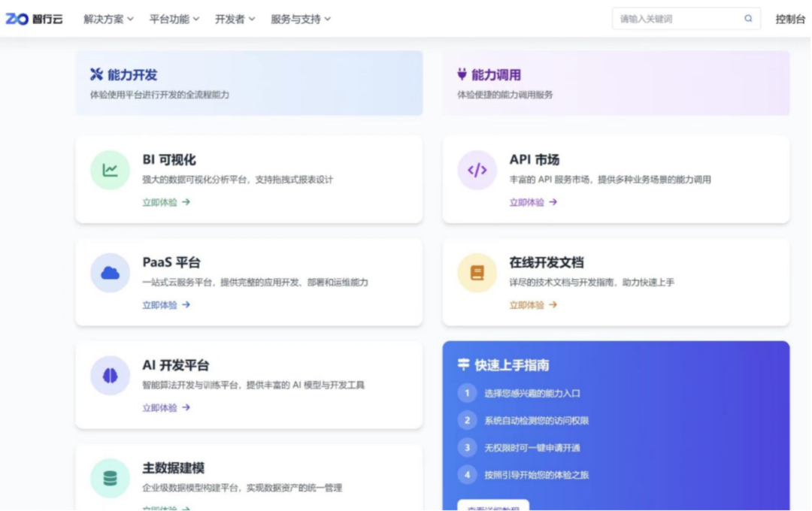
Task: Expand the 服务与支持 menu
Action: pos(300,19)
